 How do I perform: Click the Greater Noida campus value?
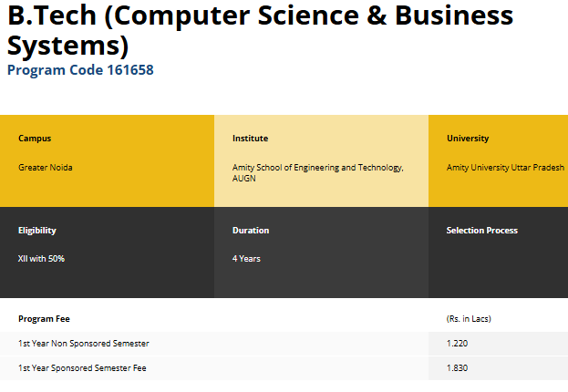46,168
